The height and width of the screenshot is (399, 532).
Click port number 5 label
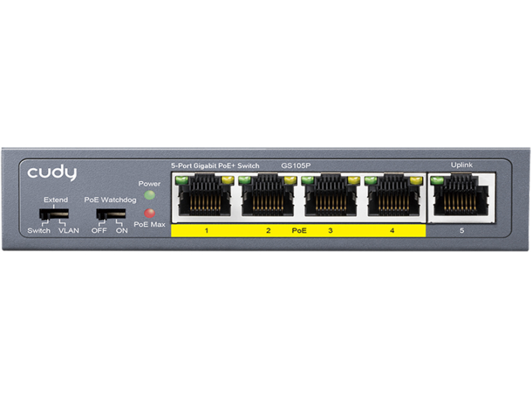click(x=462, y=231)
